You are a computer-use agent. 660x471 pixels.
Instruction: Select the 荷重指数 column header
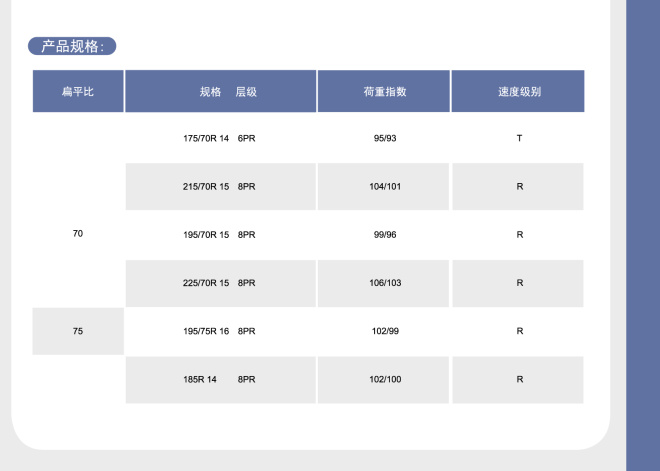[383, 91]
